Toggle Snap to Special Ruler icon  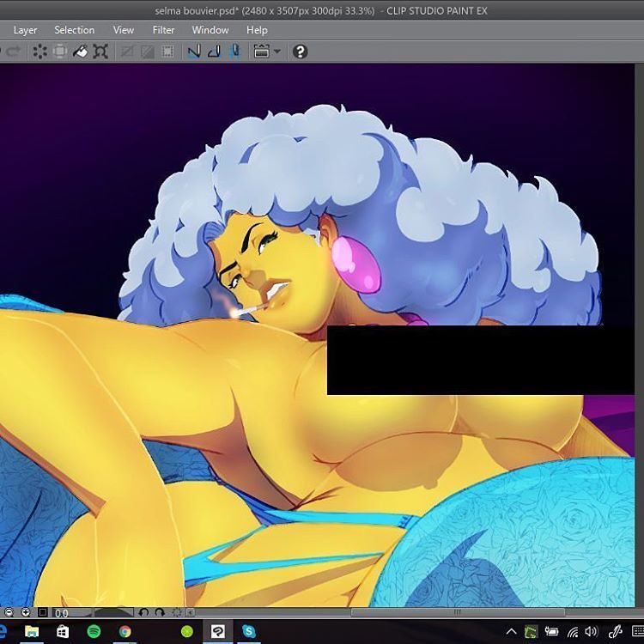[214, 52]
